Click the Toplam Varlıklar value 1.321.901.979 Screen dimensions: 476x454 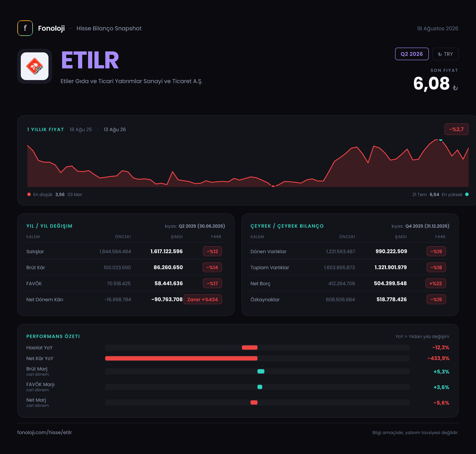pos(391,267)
